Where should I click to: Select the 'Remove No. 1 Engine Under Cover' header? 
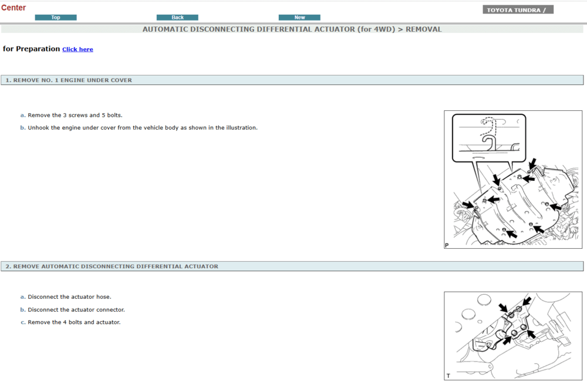tap(69, 80)
